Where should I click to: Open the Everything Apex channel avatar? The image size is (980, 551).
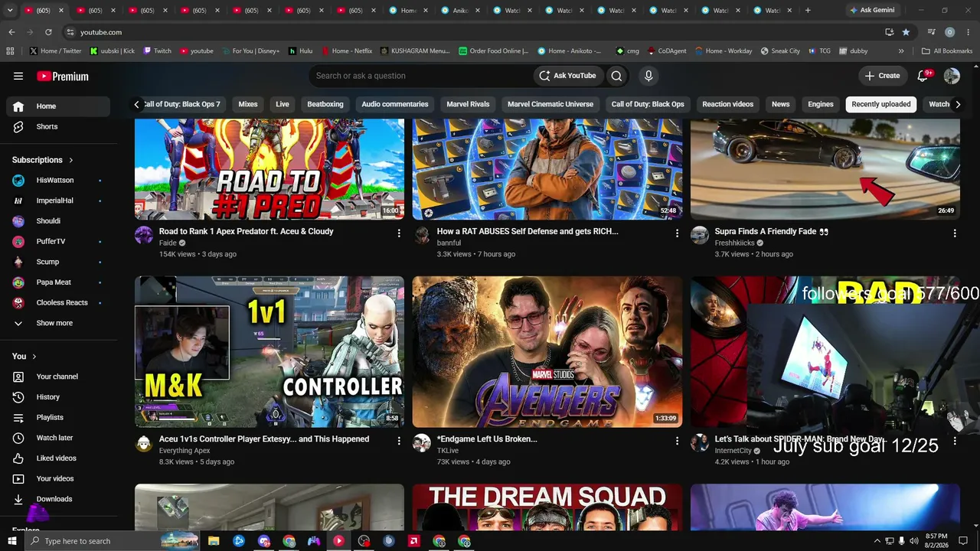(x=144, y=443)
